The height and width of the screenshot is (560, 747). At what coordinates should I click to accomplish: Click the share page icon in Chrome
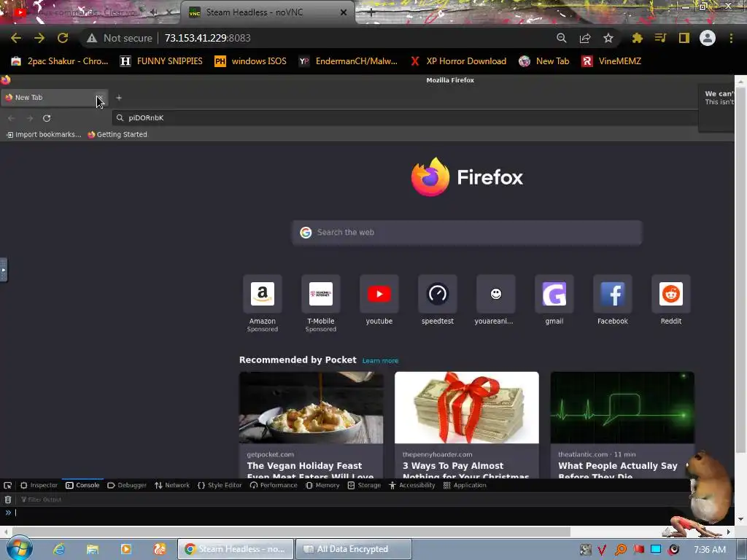585,38
